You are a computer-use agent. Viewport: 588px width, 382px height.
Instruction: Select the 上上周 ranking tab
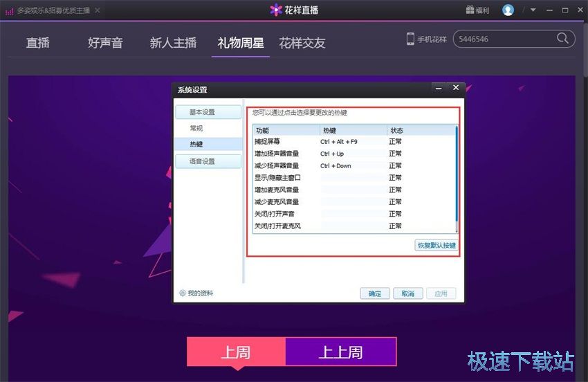pyautogui.click(x=341, y=352)
